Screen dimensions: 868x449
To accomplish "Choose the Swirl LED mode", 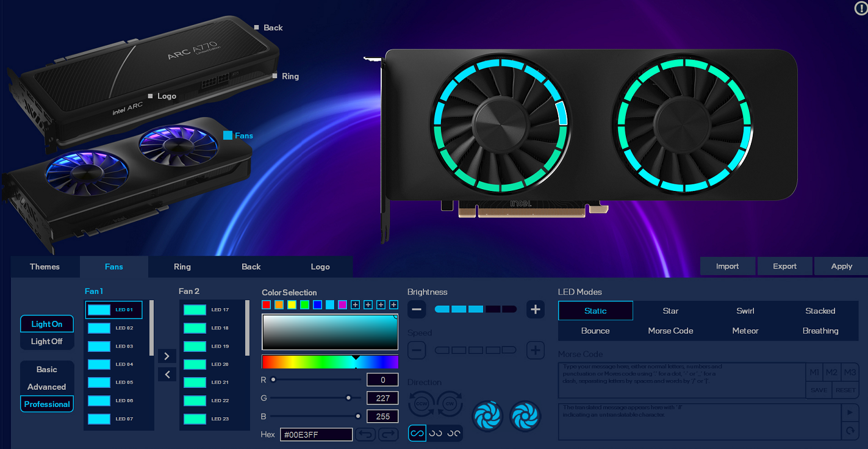I will tap(745, 311).
